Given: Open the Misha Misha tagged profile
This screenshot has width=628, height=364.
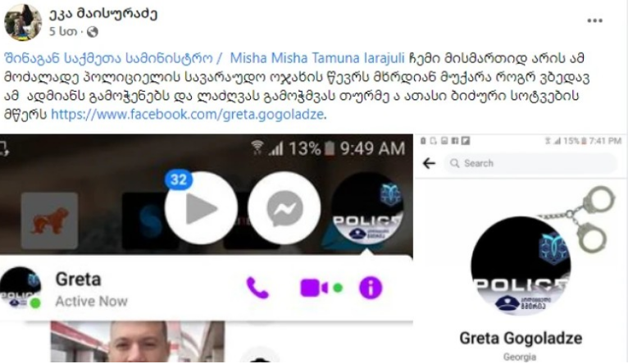Looking at the screenshot, I should point(268,58).
